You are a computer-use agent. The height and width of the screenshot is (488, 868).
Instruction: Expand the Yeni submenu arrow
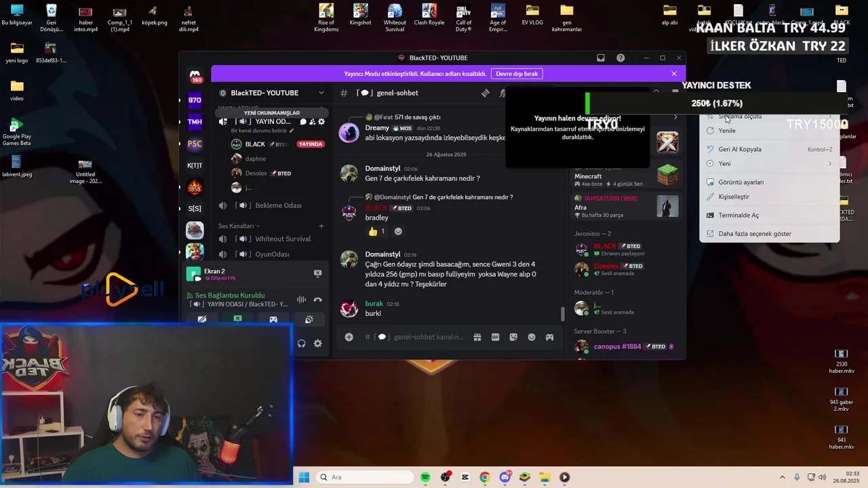point(829,163)
